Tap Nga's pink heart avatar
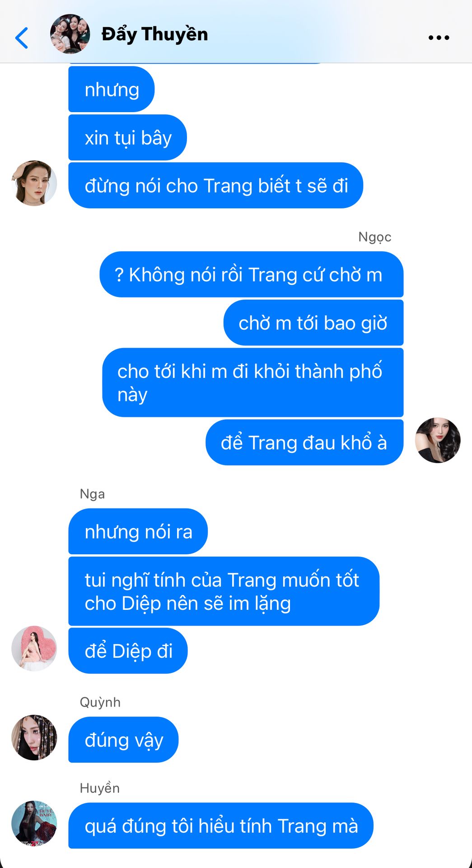 point(34,648)
